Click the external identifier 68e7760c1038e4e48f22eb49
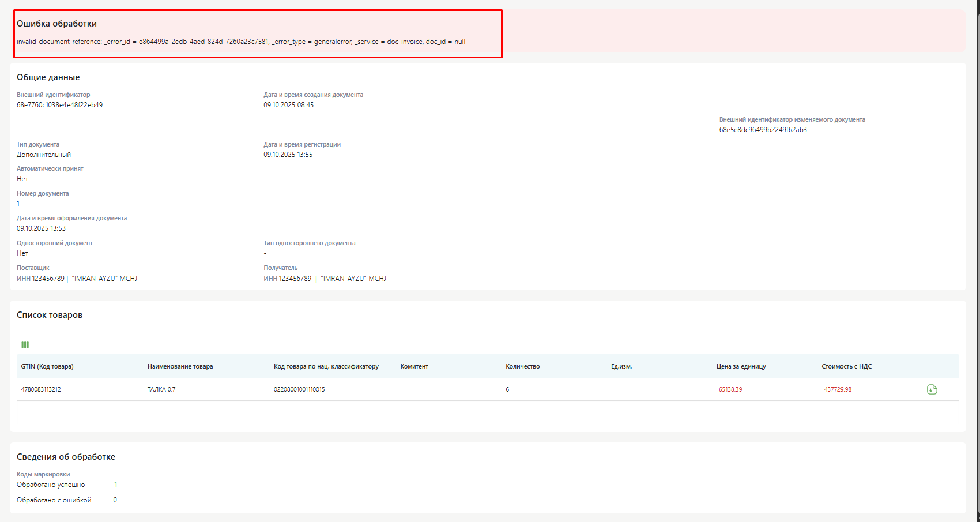 click(59, 105)
